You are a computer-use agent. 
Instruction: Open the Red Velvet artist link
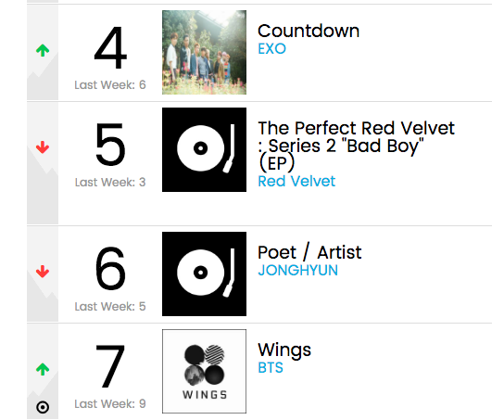pos(296,182)
